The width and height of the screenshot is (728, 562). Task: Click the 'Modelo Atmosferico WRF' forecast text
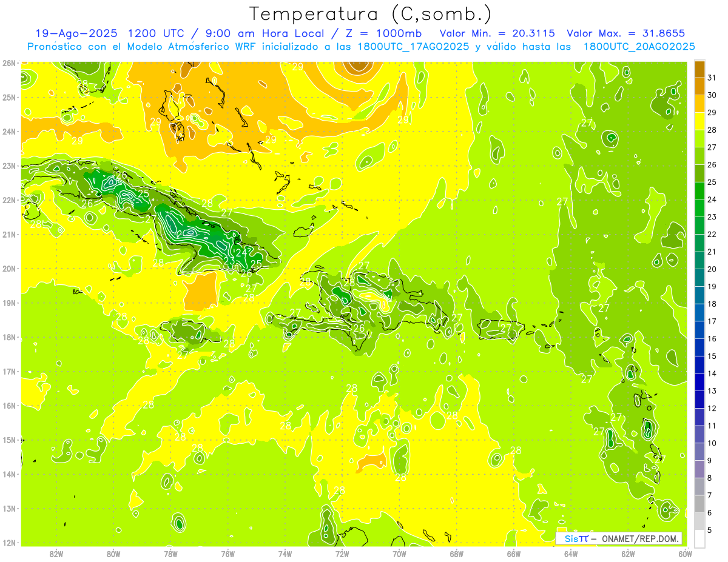pyautogui.click(x=192, y=47)
